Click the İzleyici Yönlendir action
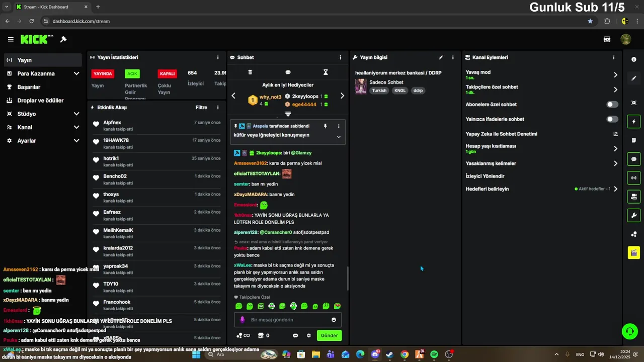The image size is (644, 362). [x=485, y=176]
